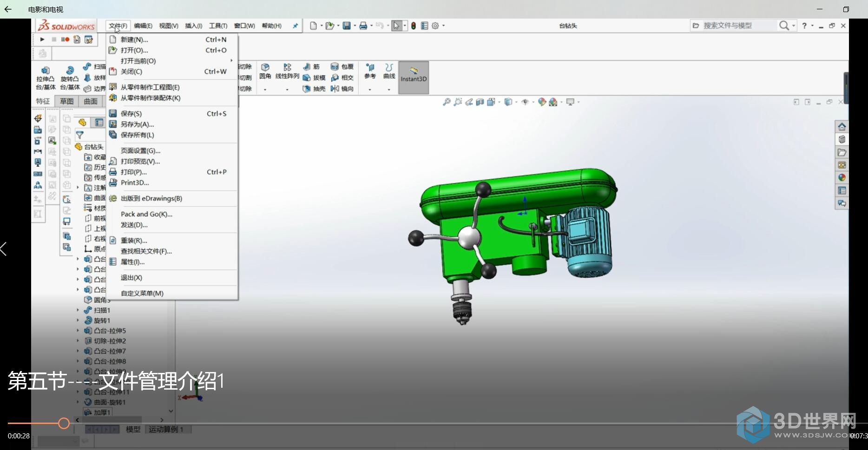
Task: Pin the menu bar with pushpin icon
Action: pos(295,26)
